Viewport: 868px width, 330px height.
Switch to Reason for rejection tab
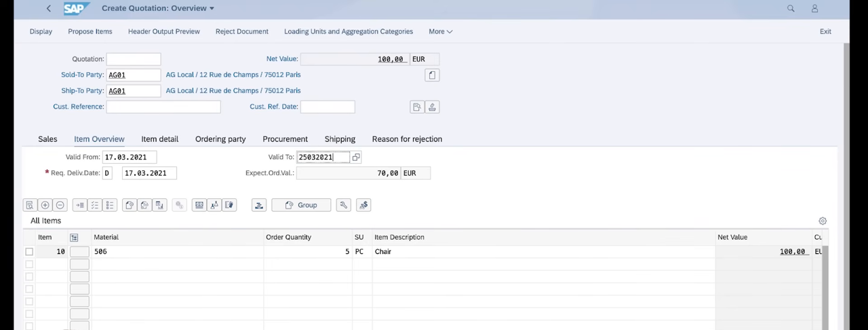tap(407, 139)
